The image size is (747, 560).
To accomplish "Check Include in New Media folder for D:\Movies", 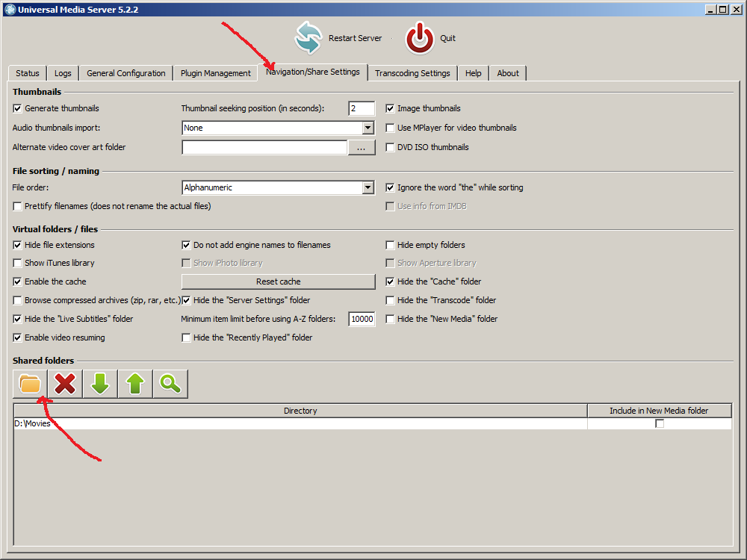I will pyautogui.click(x=660, y=423).
